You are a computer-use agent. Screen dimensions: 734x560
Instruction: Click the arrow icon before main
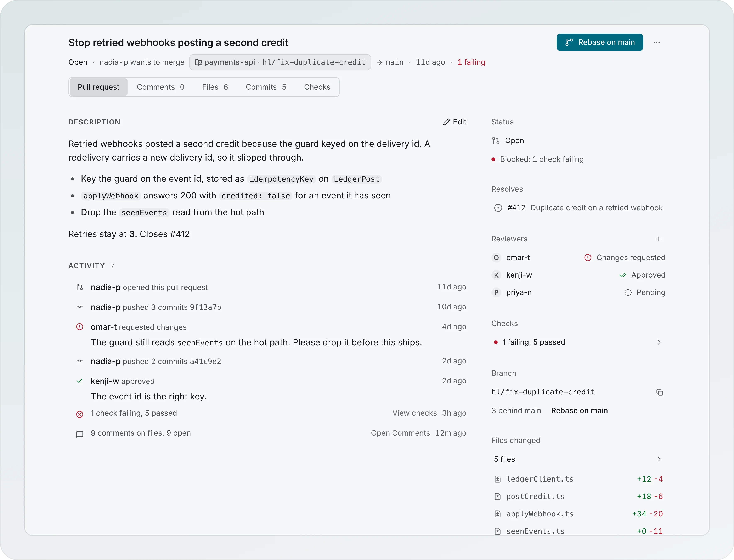[379, 62]
